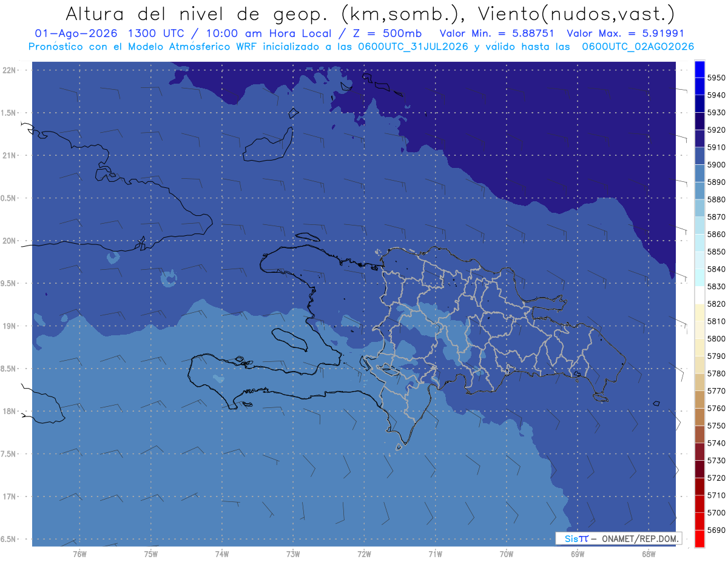The width and height of the screenshot is (728, 562).
Task: Click the '74W' longitude tick label
Action: tap(221, 554)
